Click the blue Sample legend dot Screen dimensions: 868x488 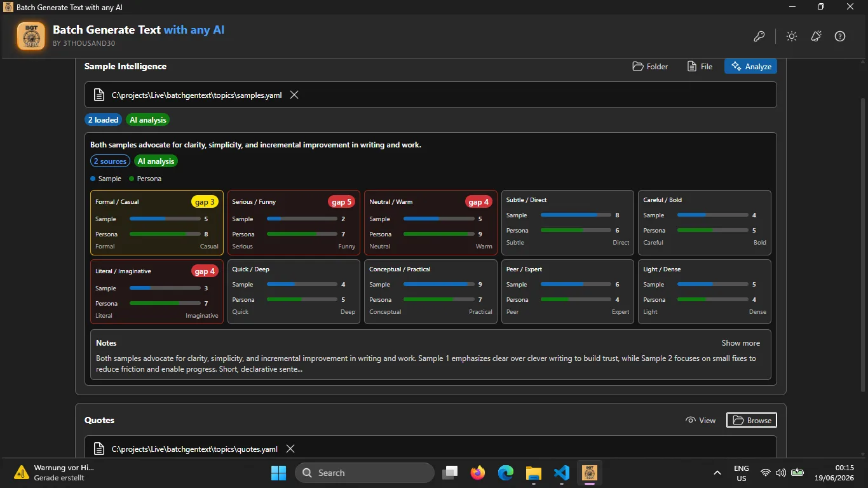pyautogui.click(x=93, y=179)
